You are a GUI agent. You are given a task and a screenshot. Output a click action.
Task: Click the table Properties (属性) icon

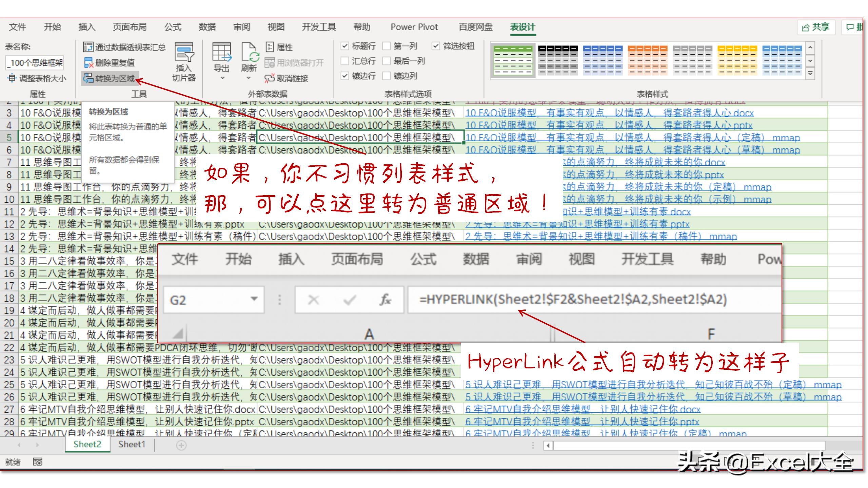tap(270, 47)
